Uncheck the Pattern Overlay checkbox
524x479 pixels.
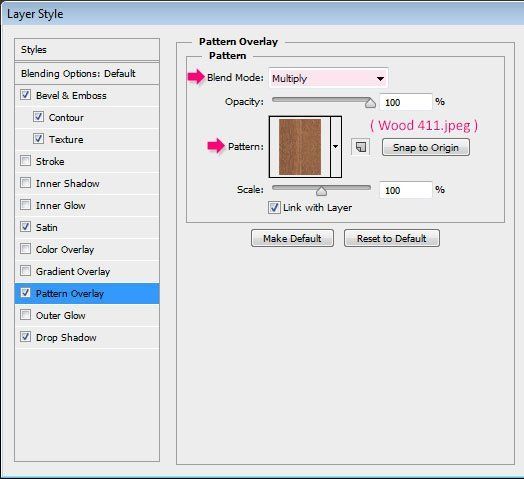click(25, 293)
